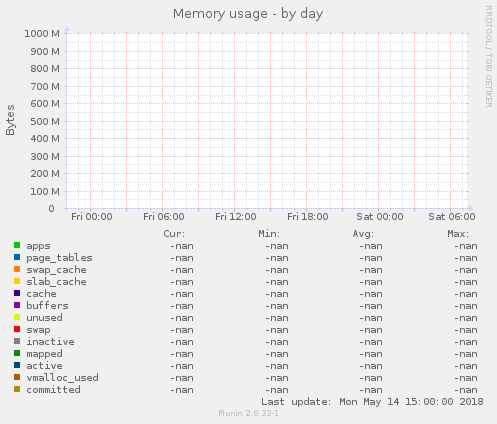The width and height of the screenshot is (497, 424).
Task: Click the 'Fri 18:00' time label
Action: click(308, 217)
